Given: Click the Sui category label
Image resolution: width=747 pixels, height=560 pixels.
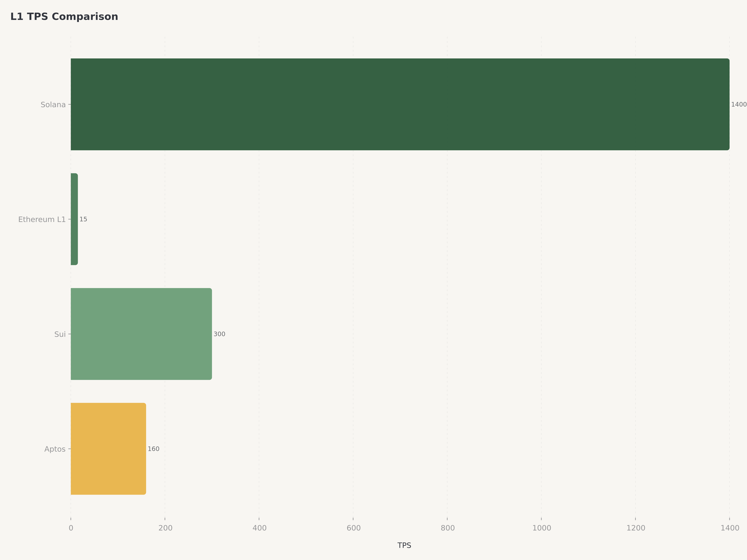Looking at the screenshot, I should [60, 334].
